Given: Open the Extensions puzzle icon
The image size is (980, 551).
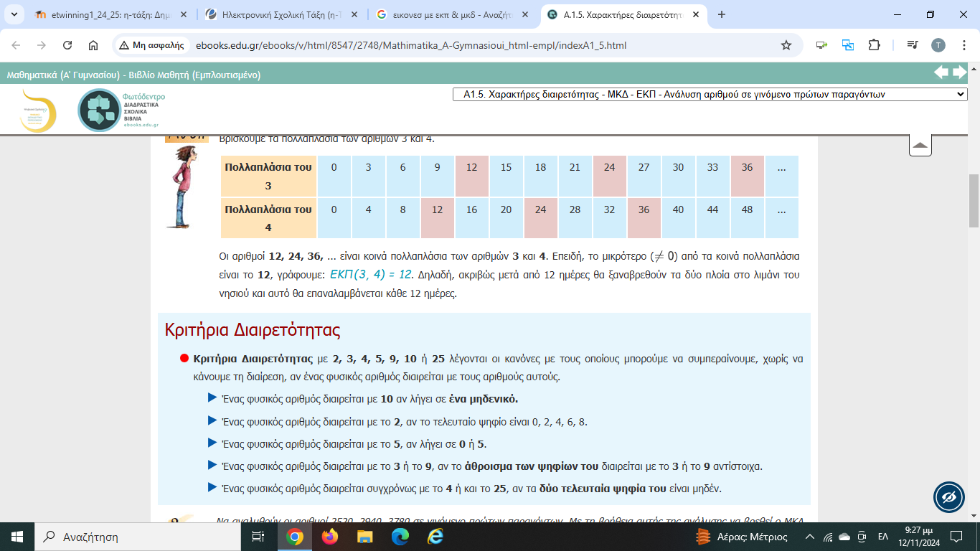Looking at the screenshot, I should [x=874, y=45].
